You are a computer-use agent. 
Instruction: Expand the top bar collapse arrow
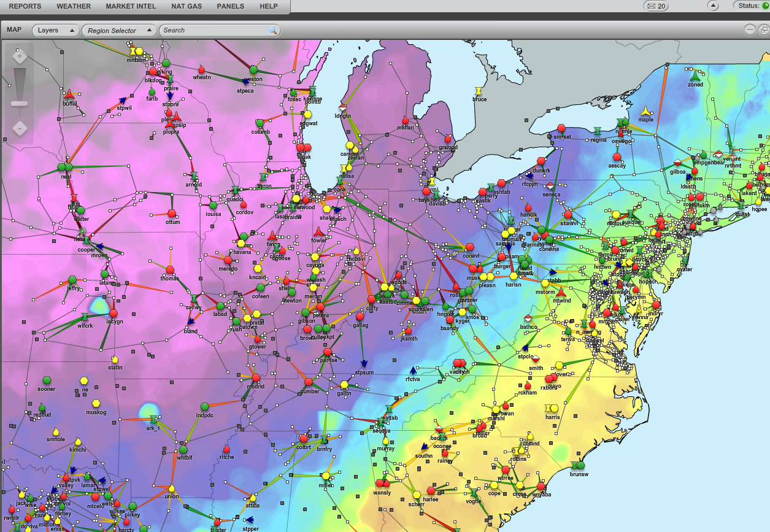713,6
